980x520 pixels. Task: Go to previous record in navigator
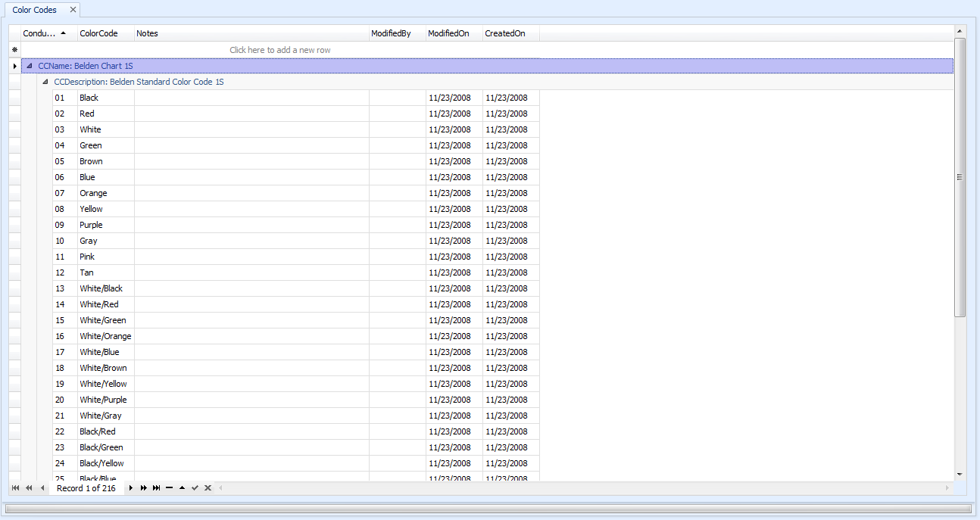42,488
